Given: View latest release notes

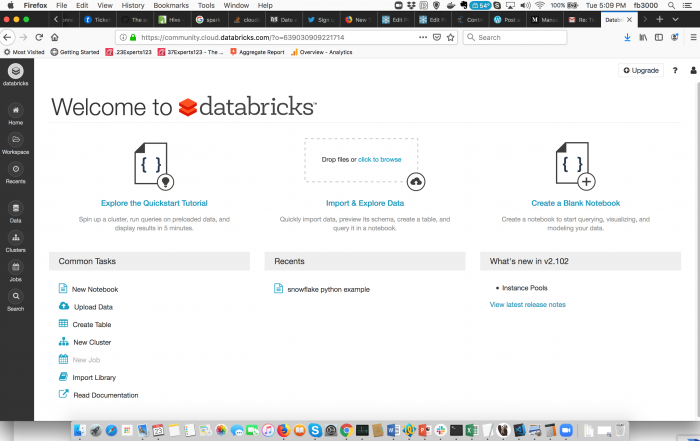Looking at the screenshot, I should [527, 304].
